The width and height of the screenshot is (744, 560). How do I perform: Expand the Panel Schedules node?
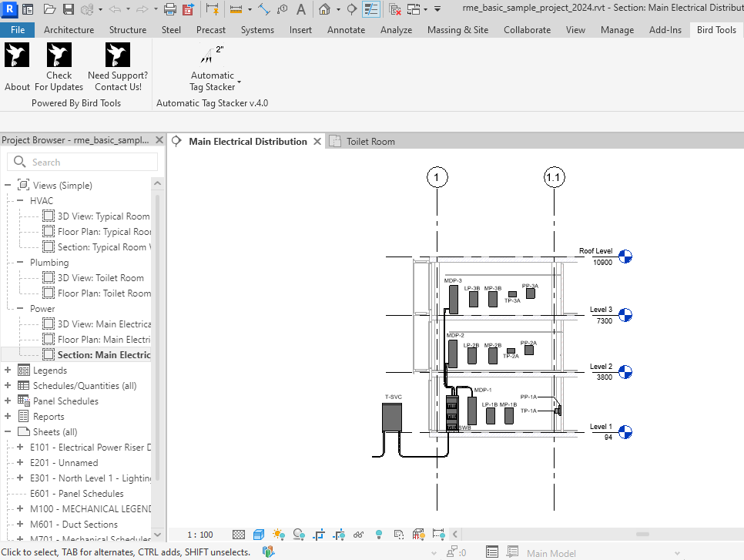8,401
